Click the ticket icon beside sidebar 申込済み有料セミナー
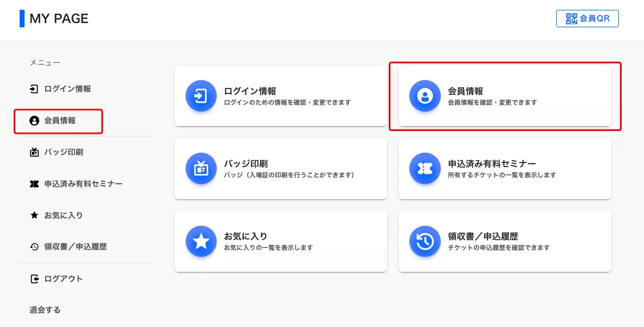The image size is (644, 327). click(34, 184)
